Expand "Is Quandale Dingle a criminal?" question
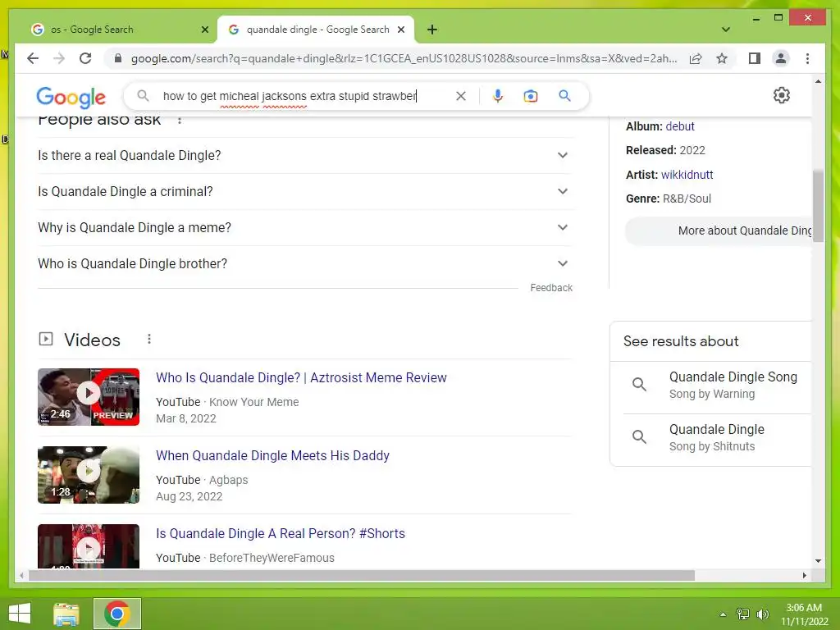Viewport: 840px width, 630px height. click(304, 191)
